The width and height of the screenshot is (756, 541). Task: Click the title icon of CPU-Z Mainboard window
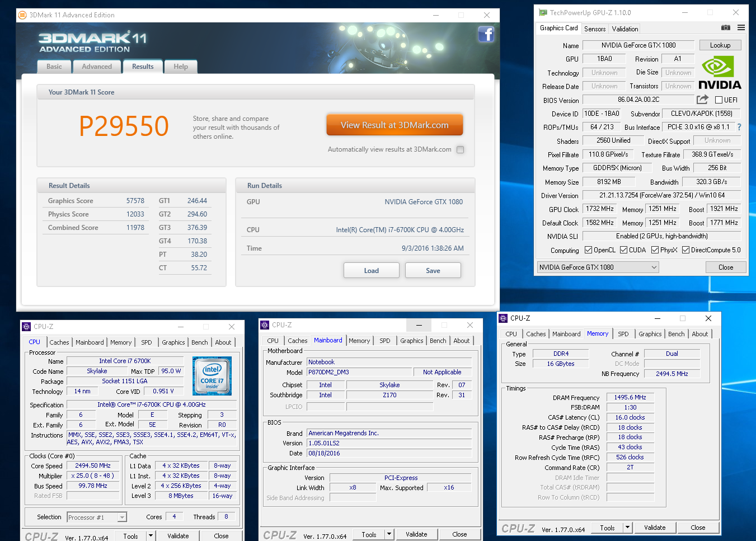tap(265, 325)
